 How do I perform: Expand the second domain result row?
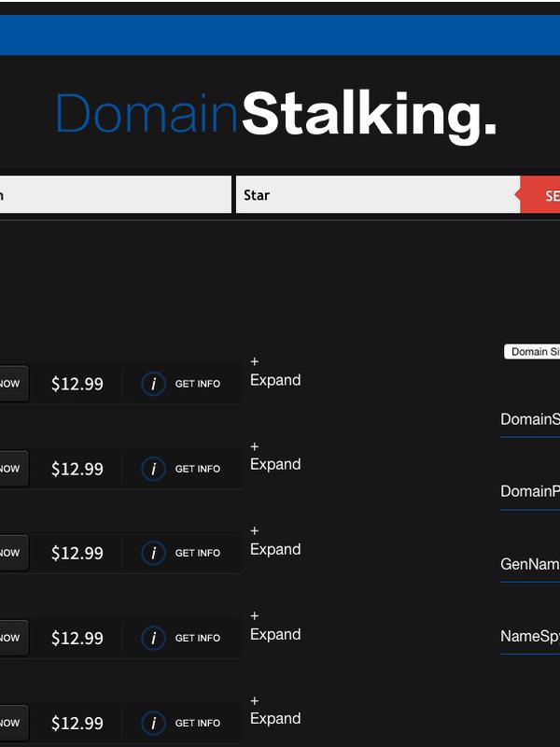point(275,457)
